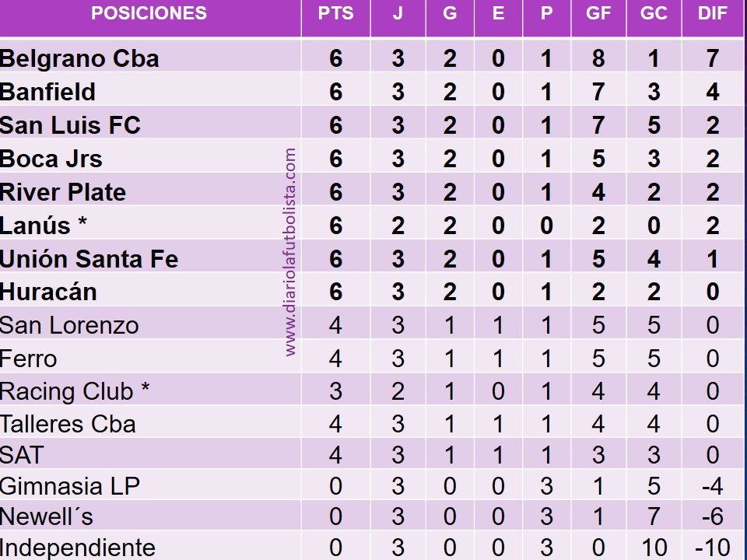Click the Talleres Cba team name
Viewport: 747px width, 560px height.
click(68, 425)
